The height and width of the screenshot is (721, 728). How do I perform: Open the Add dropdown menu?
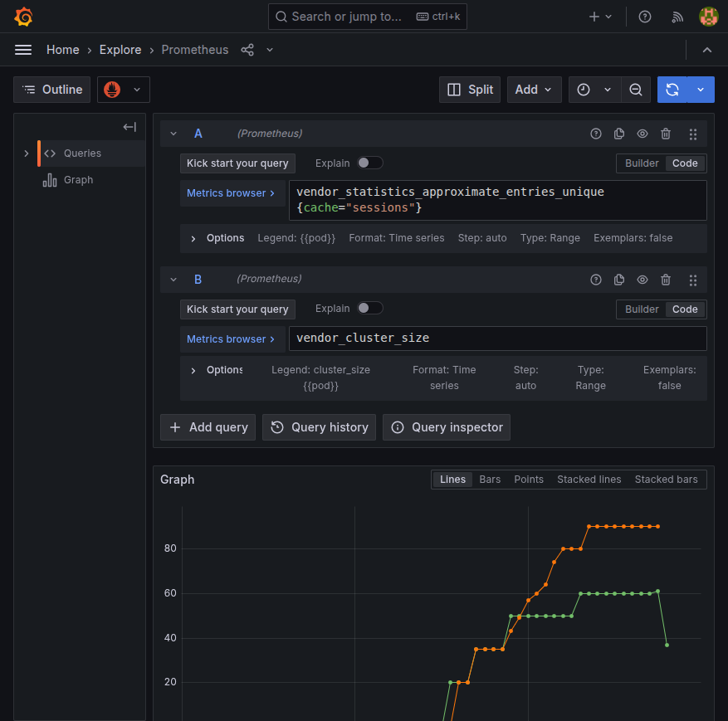(534, 90)
